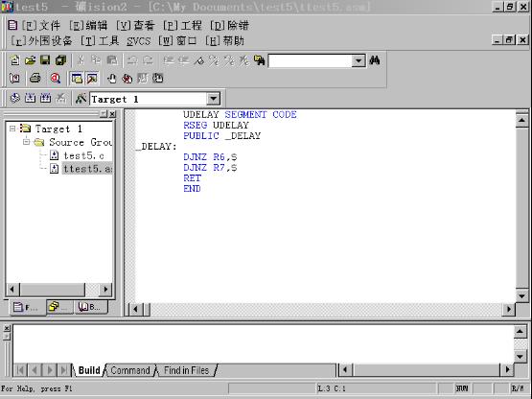
Task: Save the file with the floppy icon
Action: click(x=45, y=60)
